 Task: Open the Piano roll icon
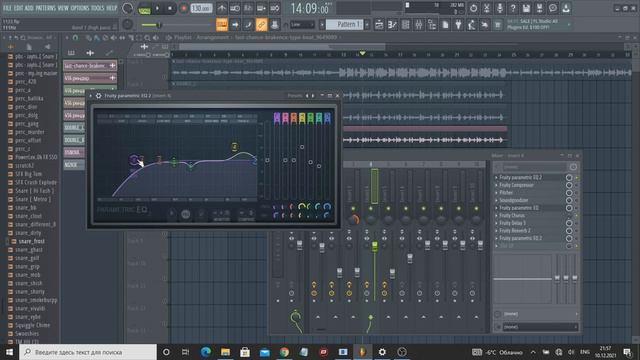click(x=392, y=25)
